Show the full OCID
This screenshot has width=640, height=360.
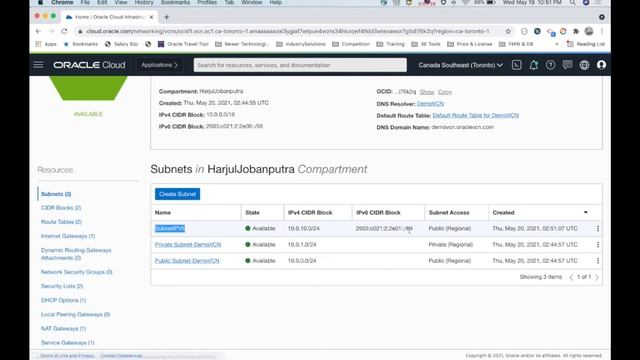click(427, 92)
